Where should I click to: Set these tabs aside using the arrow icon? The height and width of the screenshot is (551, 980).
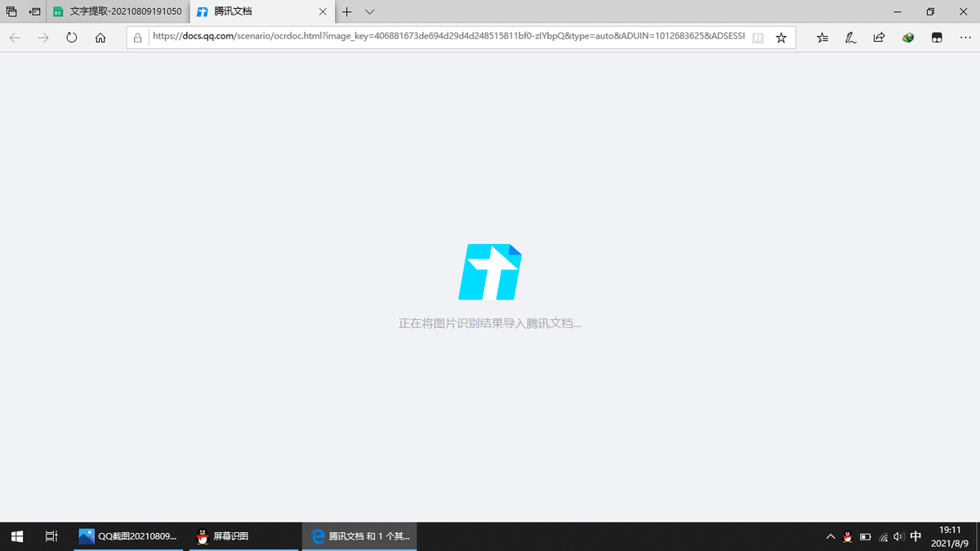[34, 11]
